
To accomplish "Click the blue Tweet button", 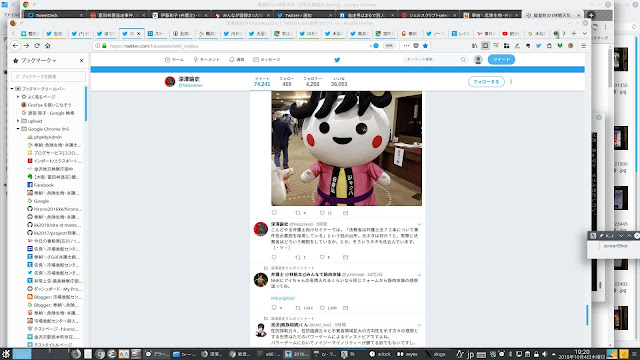I will pos(501,60).
